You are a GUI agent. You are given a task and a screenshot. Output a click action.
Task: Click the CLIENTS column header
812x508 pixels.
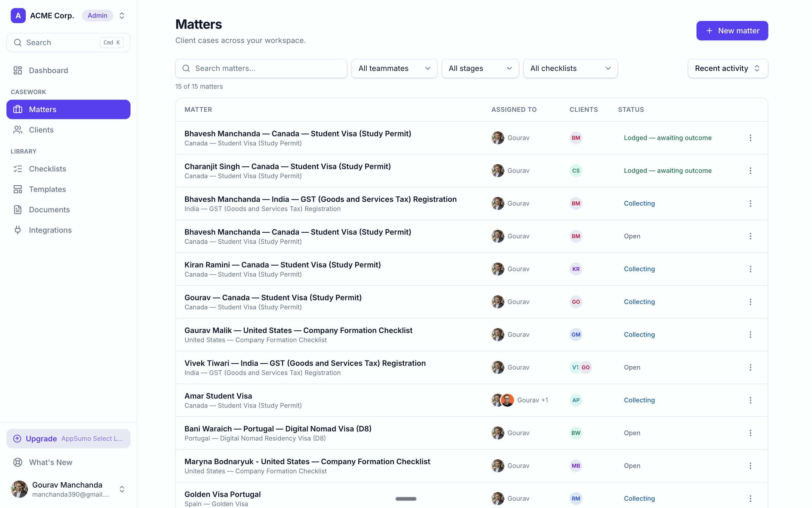(583, 110)
